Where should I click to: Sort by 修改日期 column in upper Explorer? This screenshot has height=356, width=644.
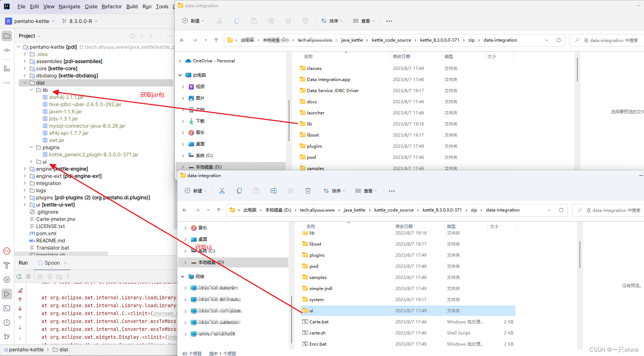pyautogui.click(x=402, y=56)
